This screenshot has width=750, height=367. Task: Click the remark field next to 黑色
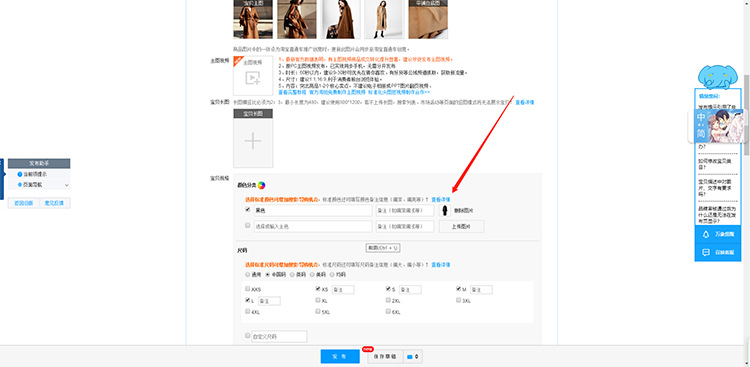(x=405, y=211)
